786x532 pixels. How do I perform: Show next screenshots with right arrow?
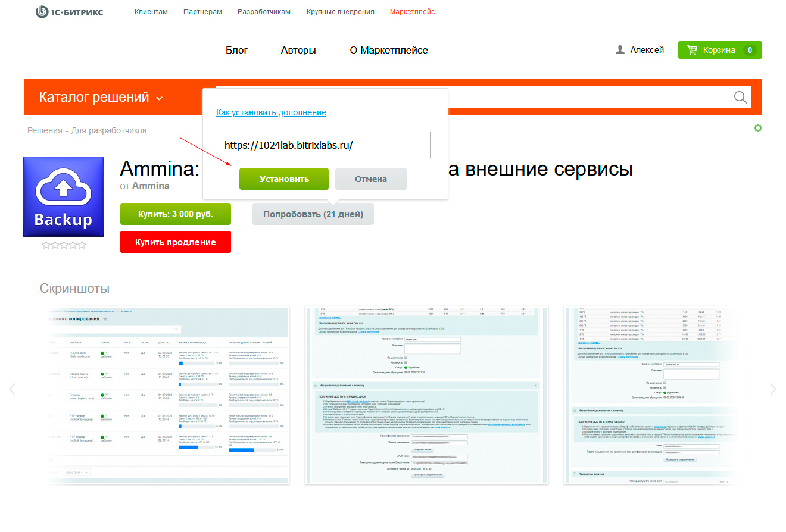773,389
